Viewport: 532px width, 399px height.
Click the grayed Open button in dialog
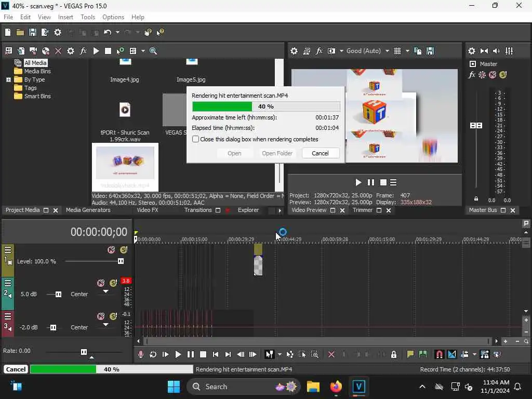coord(234,153)
